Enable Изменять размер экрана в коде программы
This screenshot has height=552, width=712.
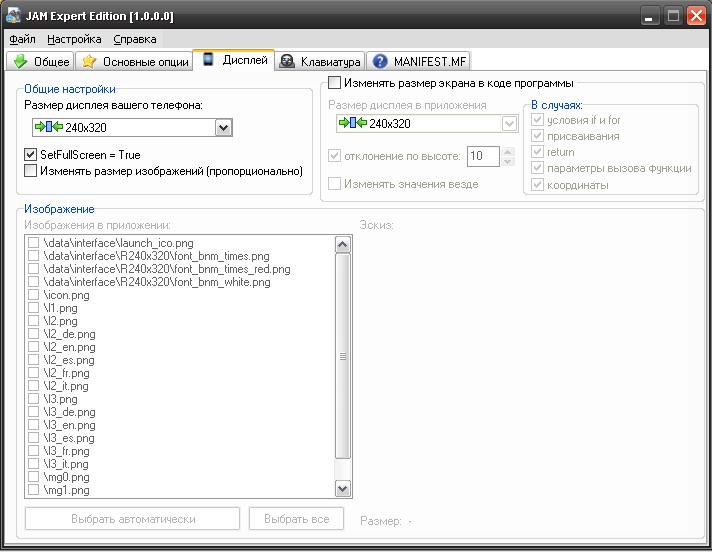335,83
